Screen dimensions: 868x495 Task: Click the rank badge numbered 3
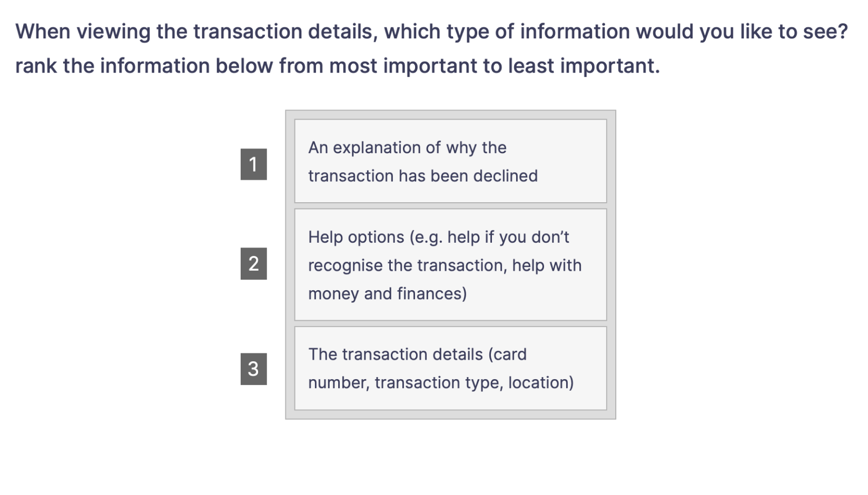[x=254, y=369]
